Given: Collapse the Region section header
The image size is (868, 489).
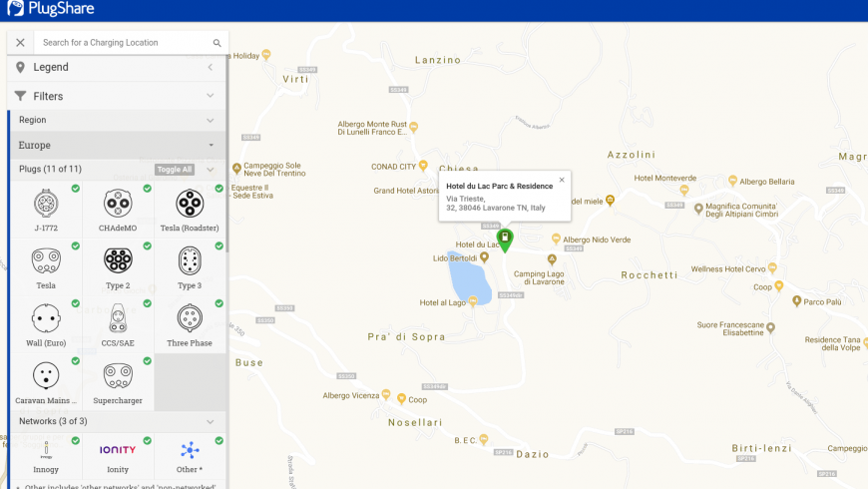Looking at the screenshot, I should (211, 120).
